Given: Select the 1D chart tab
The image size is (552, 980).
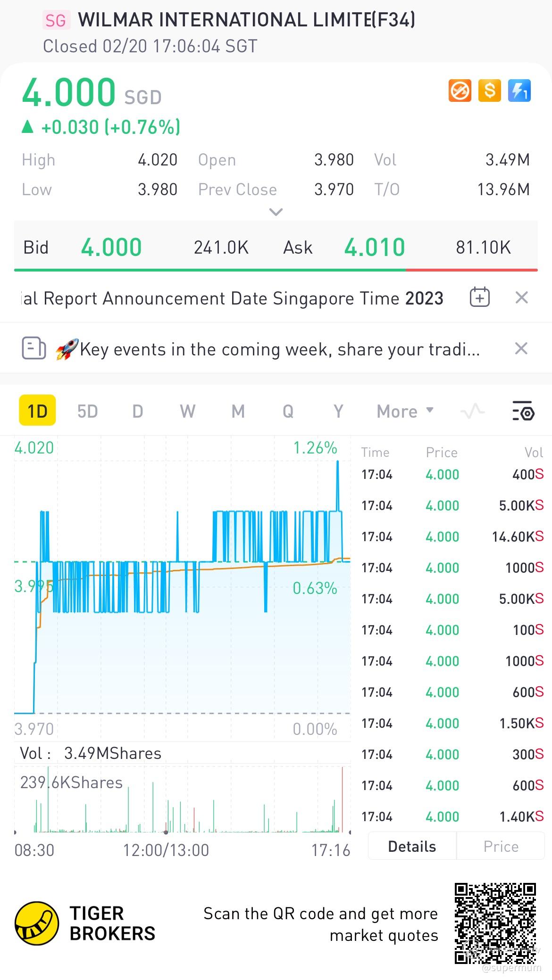Looking at the screenshot, I should click(x=37, y=411).
